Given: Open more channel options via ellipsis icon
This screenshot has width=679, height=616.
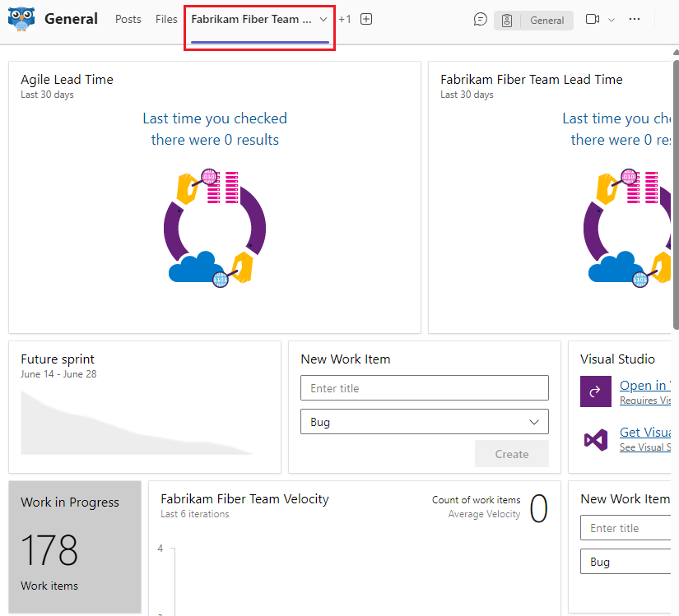Looking at the screenshot, I should coord(635,19).
